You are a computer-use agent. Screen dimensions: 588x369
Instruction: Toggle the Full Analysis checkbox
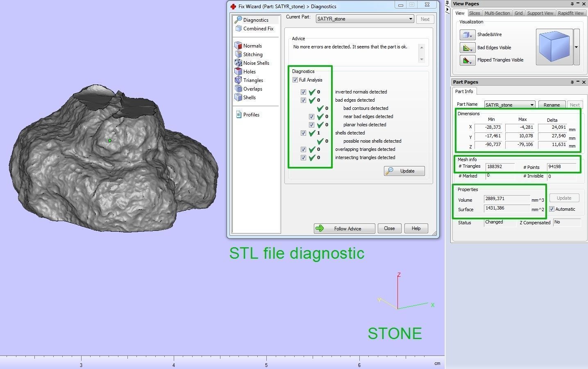pyautogui.click(x=295, y=80)
